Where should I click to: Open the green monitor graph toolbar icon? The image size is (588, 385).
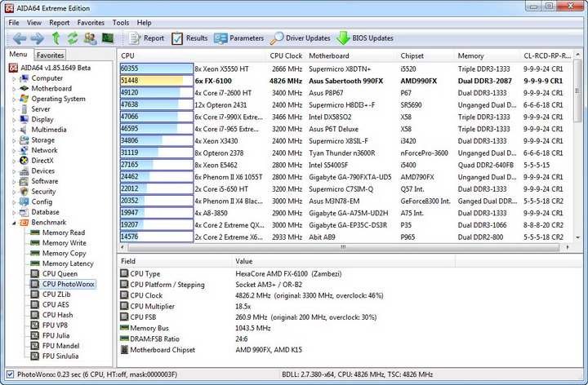coord(108,38)
